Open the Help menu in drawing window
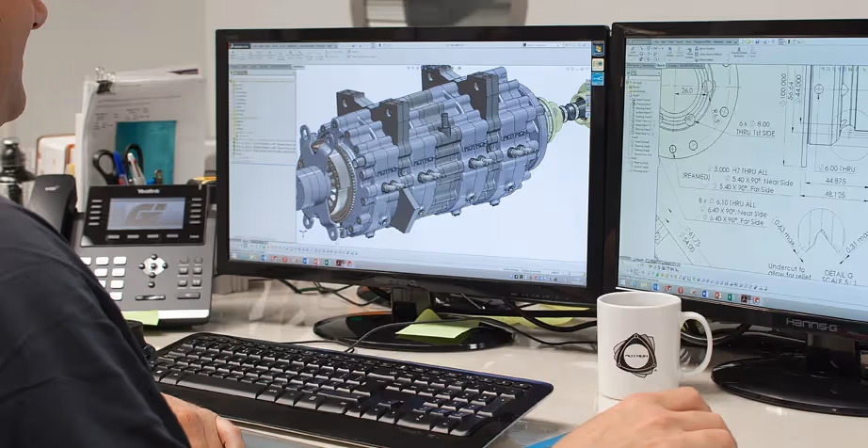Screen dimensions: 868x448 729,42
